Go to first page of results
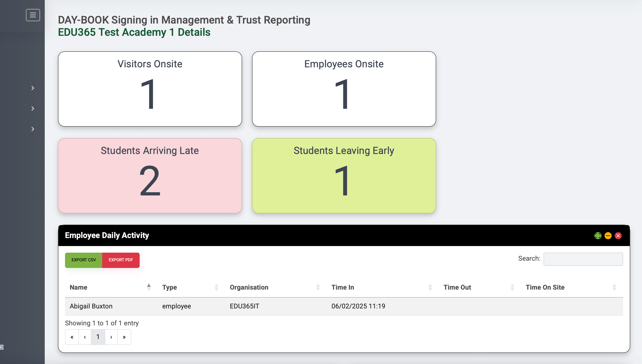Screen dimensions: 642x364 (x=72, y=337)
